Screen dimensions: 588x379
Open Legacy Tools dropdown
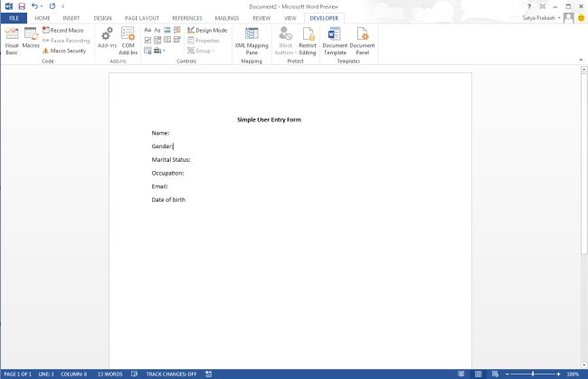tap(160, 51)
